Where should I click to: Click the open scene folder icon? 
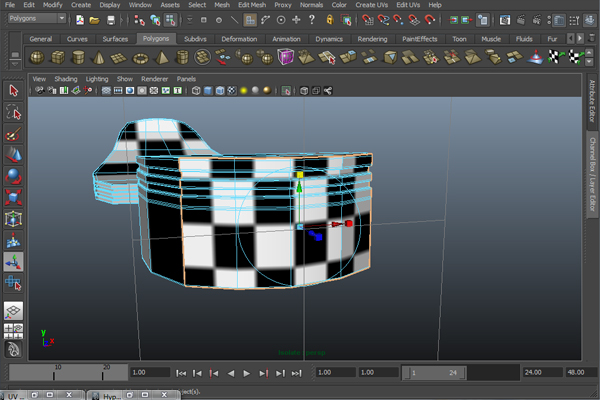pyautogui.click(x=95, y=20)
